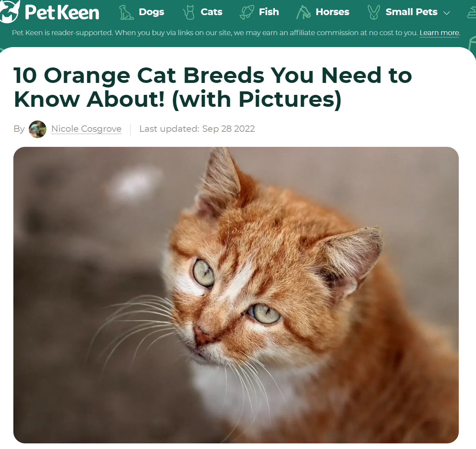Expand the Small Pets chevron arrow
476x449 pixels.
pos(447,13)
